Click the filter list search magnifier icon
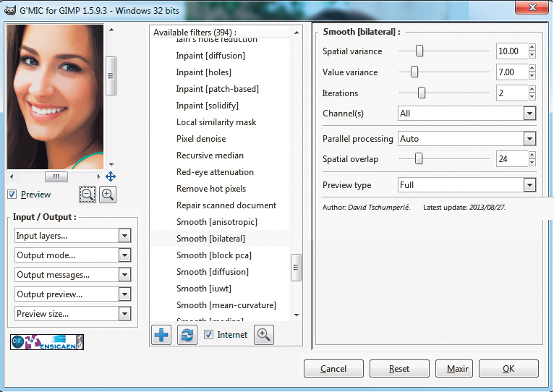 click(x=264, y=335)
